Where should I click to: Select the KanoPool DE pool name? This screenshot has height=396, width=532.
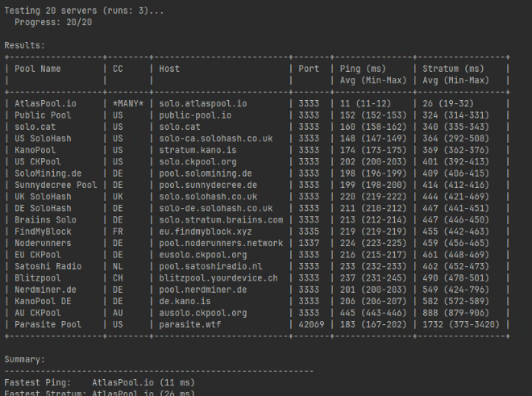point(43,302)
